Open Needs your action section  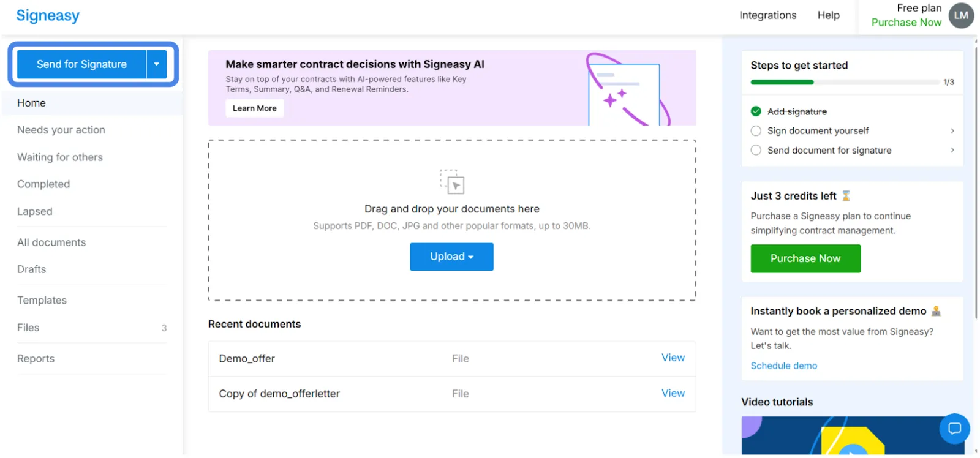click(61, 130)
